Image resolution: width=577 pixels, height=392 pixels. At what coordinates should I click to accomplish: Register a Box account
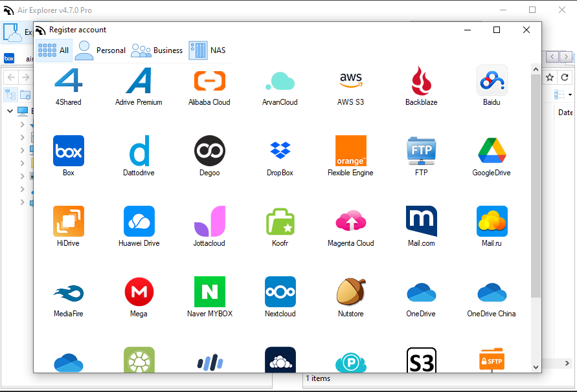pos(69,157)
